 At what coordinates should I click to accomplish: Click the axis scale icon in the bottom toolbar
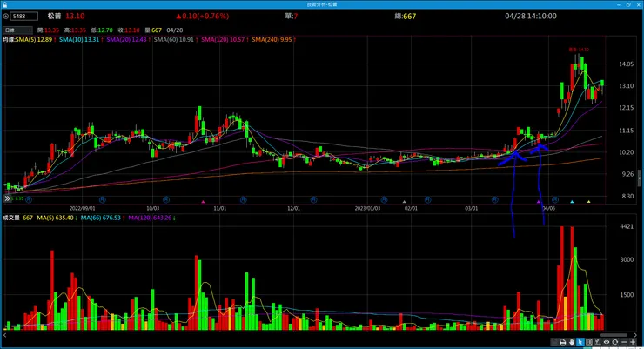point(598,342)
